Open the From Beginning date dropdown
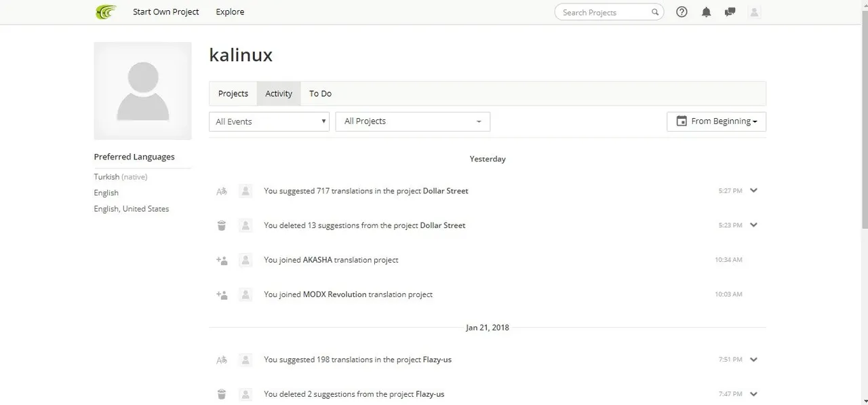868x405 pixels. [717, 121]
